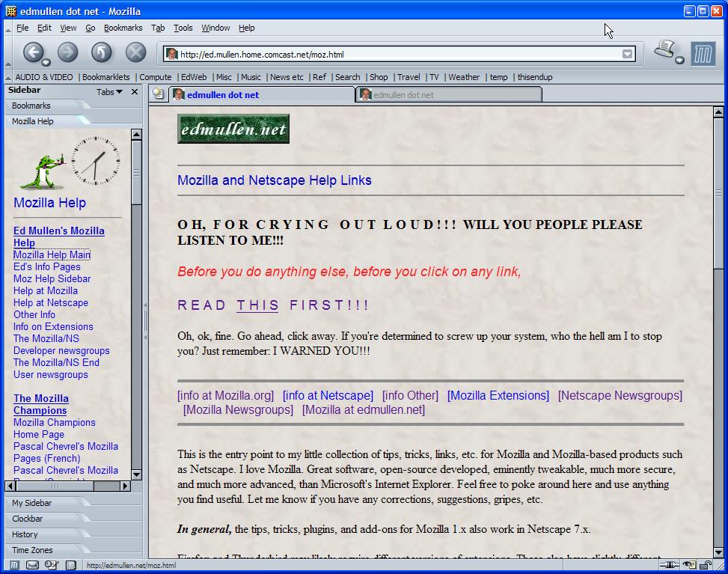Click the Back navigation button
Image resolution: width=728 pixels, height=574 pixels.
click(32, 52)
